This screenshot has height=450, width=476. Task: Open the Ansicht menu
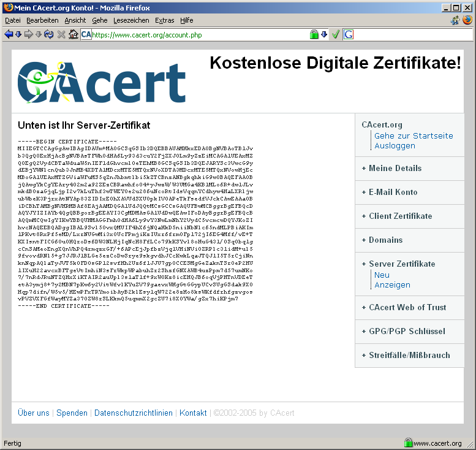pos(75,20)
